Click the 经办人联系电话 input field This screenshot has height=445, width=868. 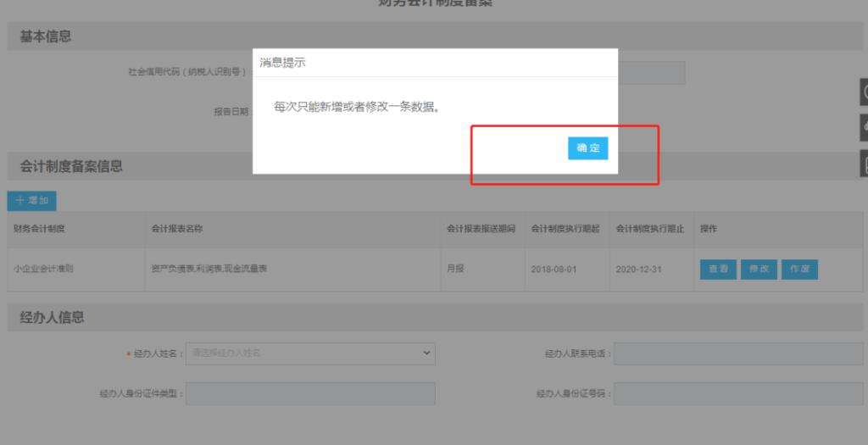click(x=737, y=353)
